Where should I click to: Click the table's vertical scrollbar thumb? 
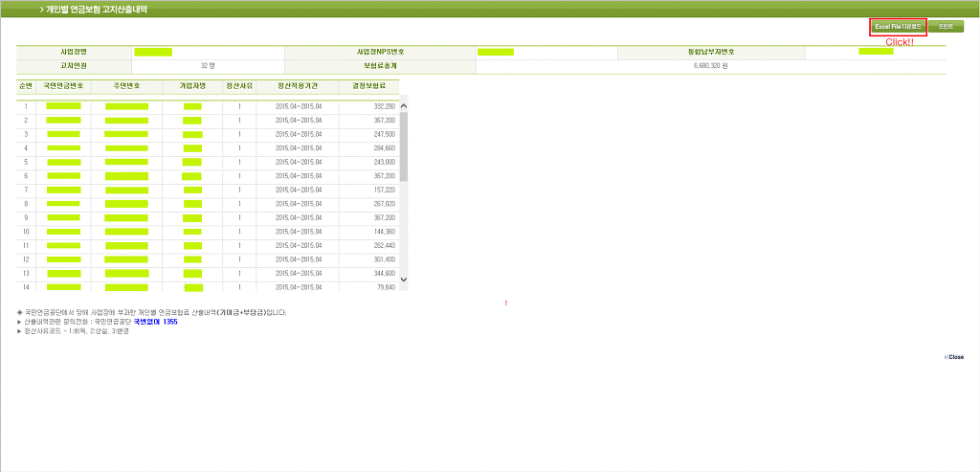click(403, 146)
